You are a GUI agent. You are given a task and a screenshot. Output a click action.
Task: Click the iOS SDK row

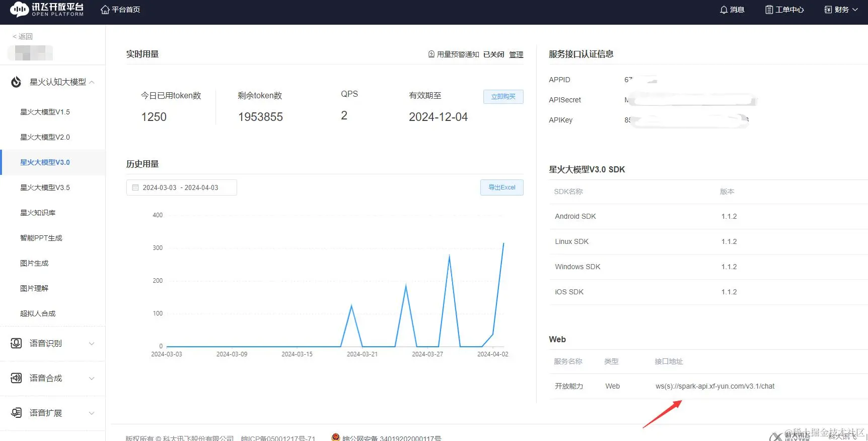click(x=708, y=292)
